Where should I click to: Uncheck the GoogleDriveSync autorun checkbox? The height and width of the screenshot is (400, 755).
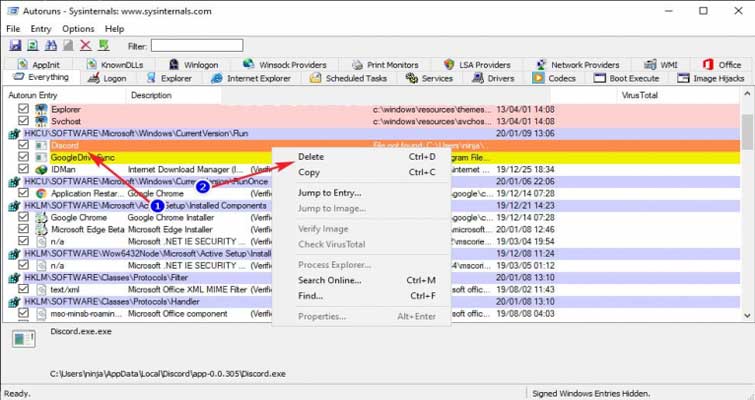pyautogui.click(x=23, y=157)
